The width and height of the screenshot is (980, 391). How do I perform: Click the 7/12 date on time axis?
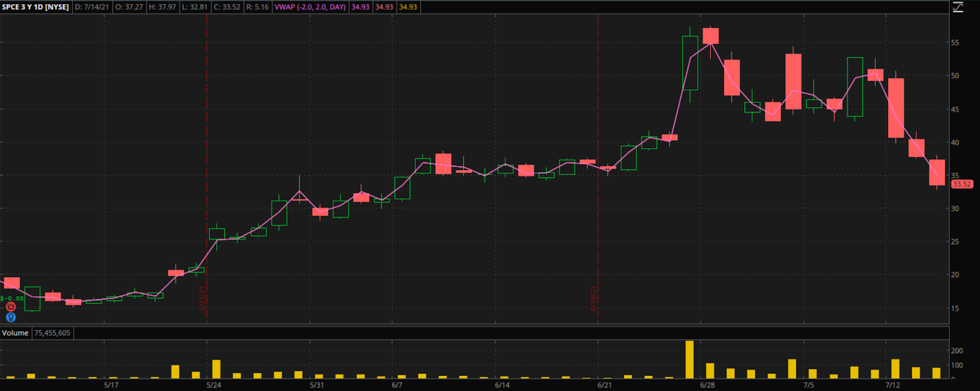pyautogui.click(x=892, y=385)
